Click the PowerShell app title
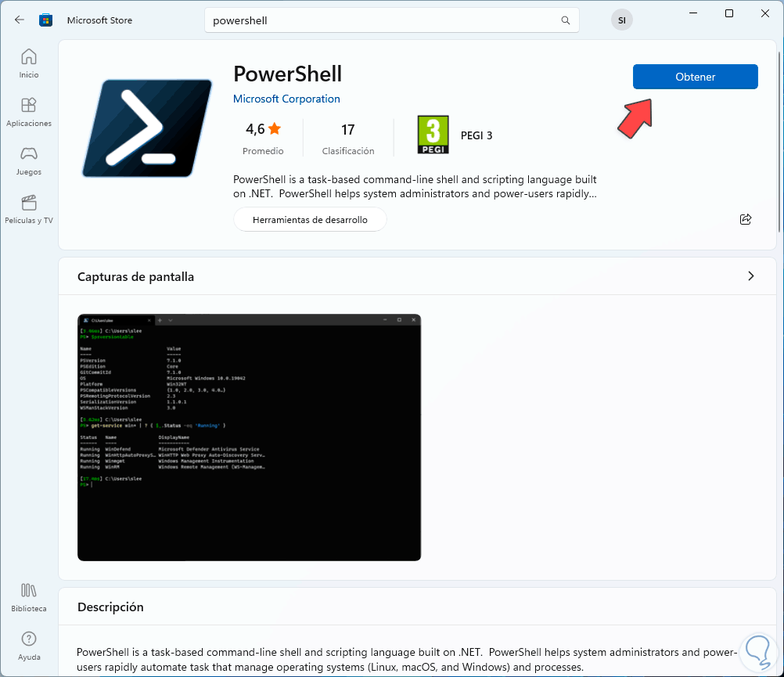The width and height of the screenshot is (784, 677). tap(287, 74)
